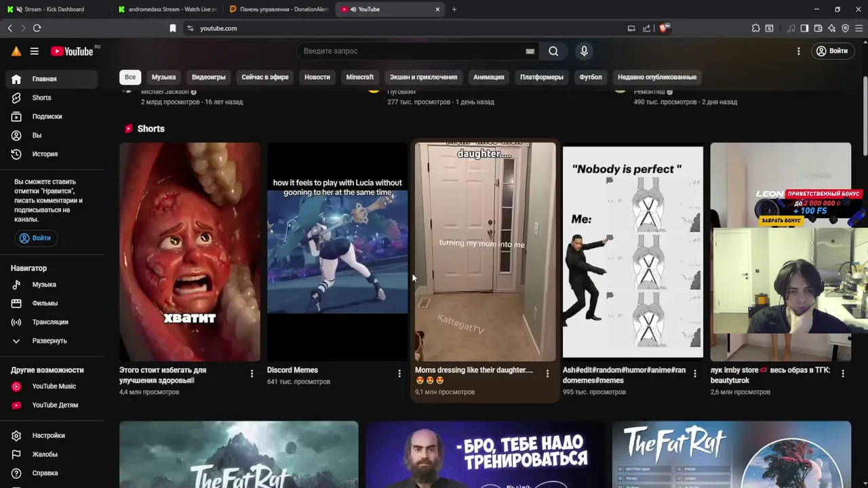Screen dimensions: 868x488
Task: Start voice search with microphone
Action: [584, 51]
